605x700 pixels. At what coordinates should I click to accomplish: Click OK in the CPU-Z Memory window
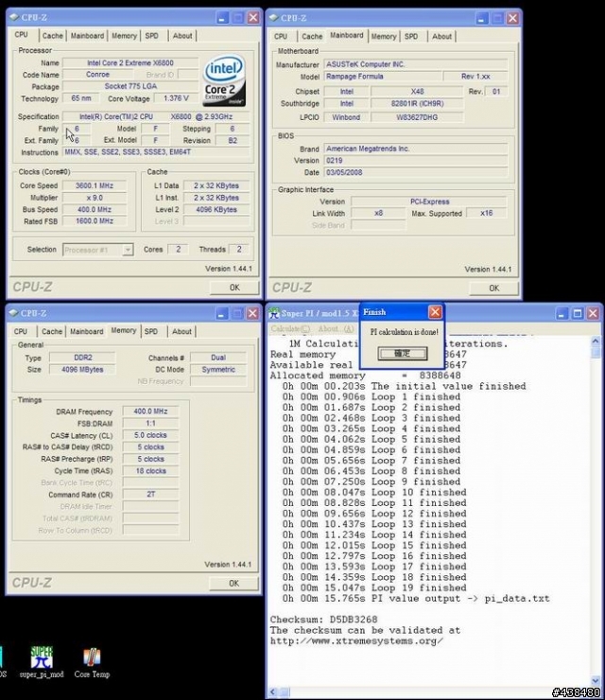tap(233, 584)
